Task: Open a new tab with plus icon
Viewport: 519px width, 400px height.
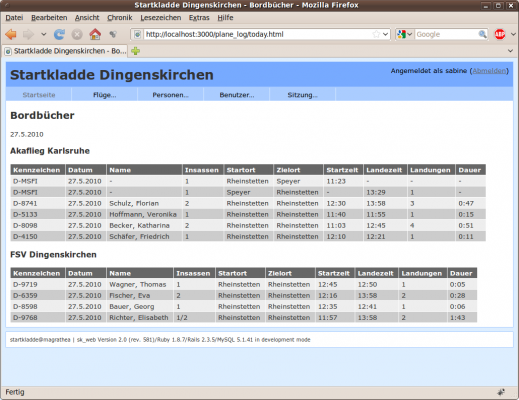Action: [135, 51]
